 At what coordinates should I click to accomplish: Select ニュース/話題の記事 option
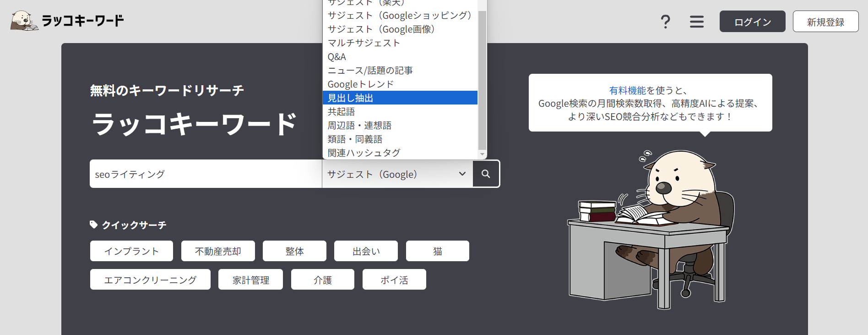(x=400, y=71)
